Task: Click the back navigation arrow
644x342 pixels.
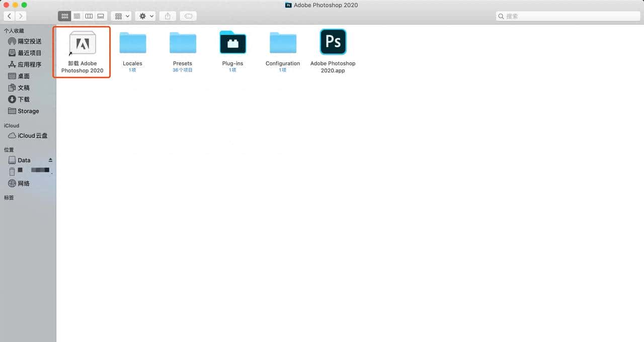Action: pyautogui.click(x=9, y=16)
